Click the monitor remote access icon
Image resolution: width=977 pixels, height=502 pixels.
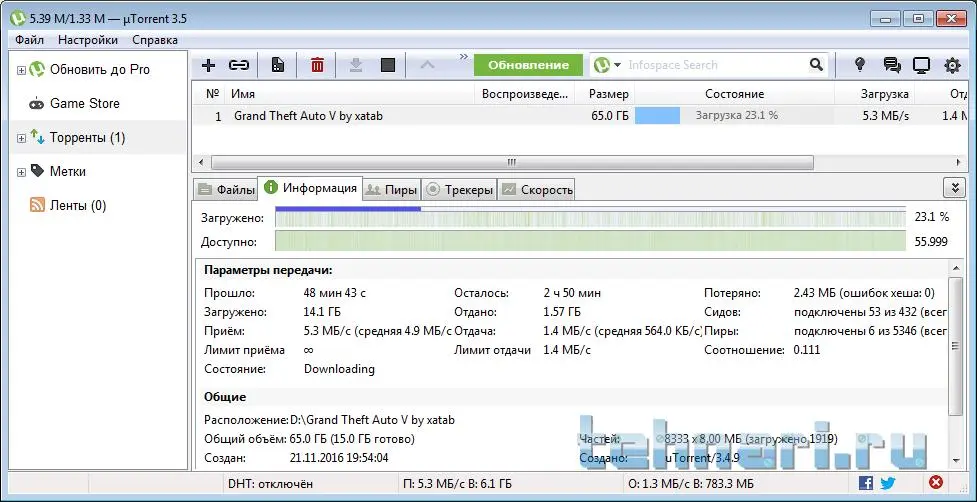(x=922, y=65)
